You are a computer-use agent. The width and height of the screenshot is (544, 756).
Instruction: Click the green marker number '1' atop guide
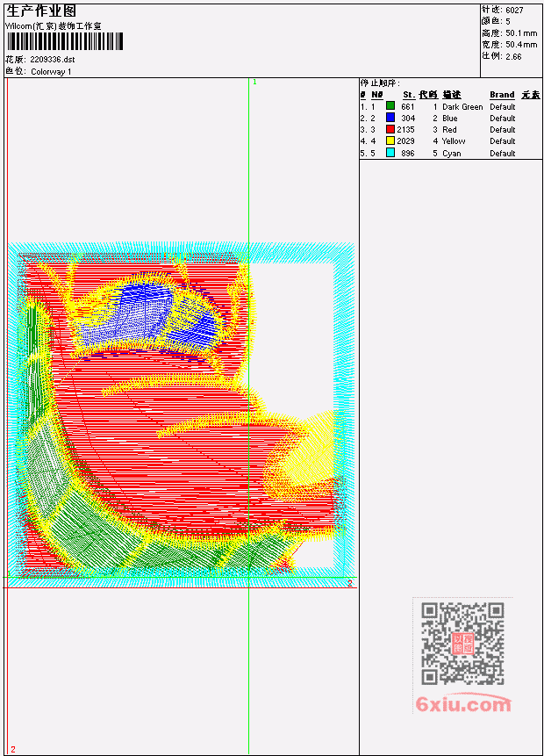coord(255,82)
